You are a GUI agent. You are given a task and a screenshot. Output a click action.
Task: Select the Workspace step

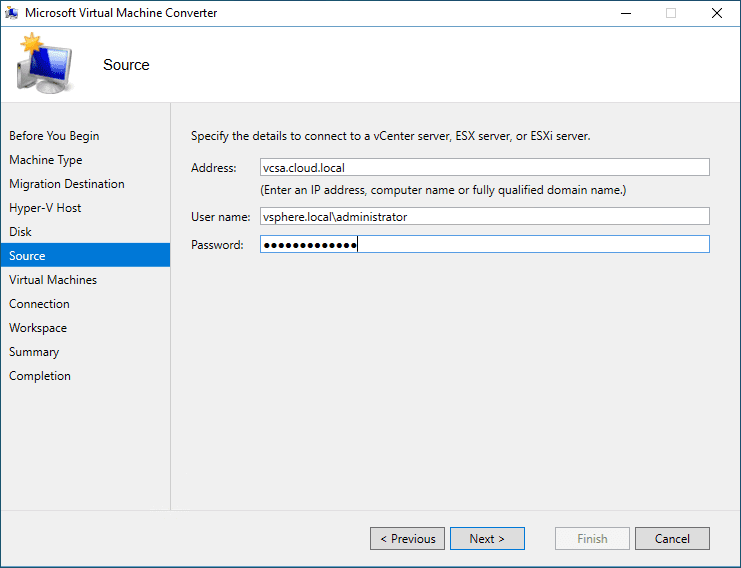[38, 328]
